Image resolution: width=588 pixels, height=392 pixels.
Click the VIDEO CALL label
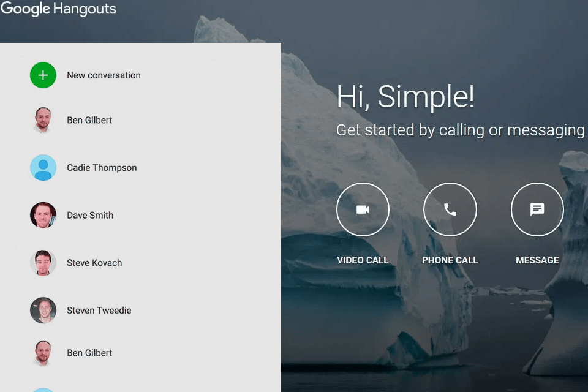click(x=363, y=260)
